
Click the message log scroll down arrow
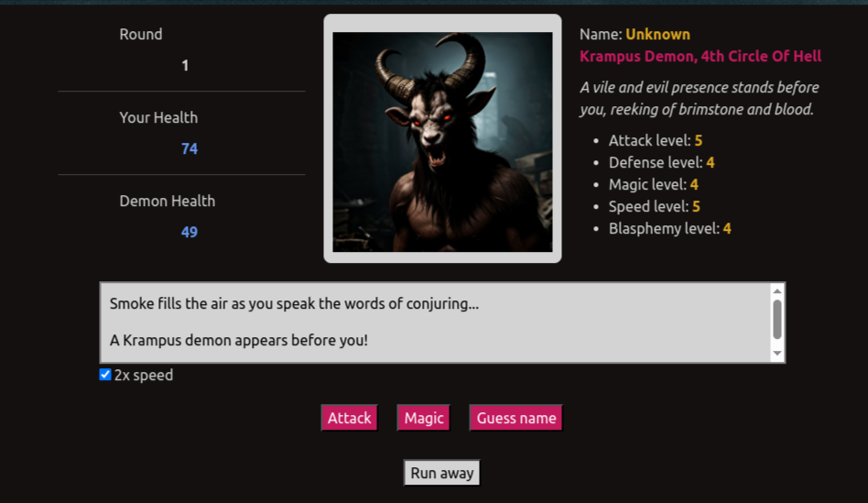click(777, 353)
